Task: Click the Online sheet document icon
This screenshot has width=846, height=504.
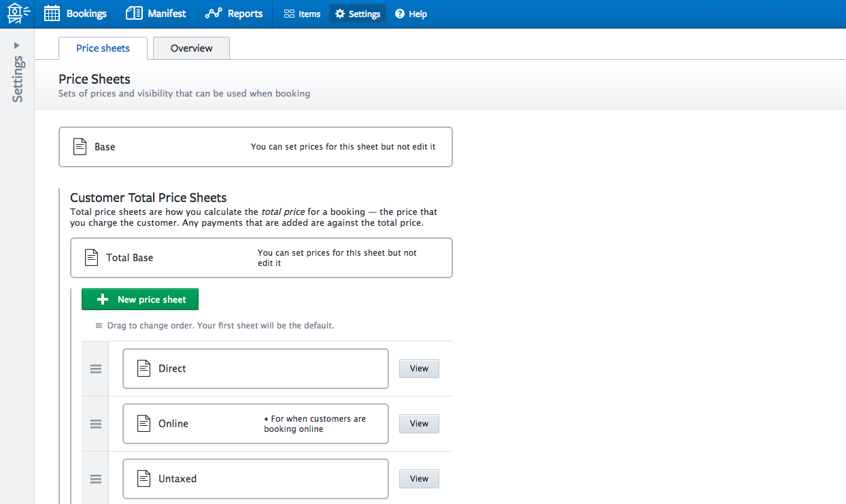Action: point(143,424)
